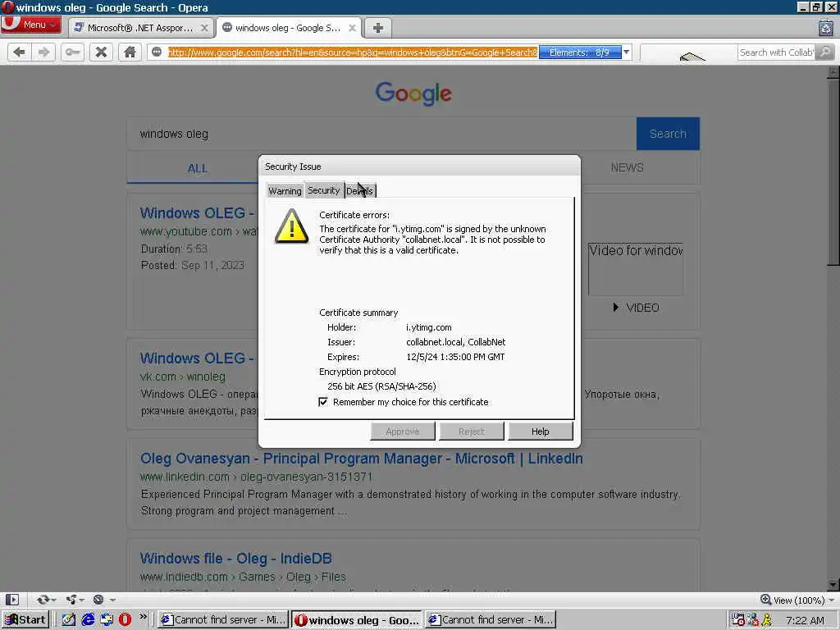The width and height of the screenshot is (840, 630).
Task: Click the URL address field
Action: click(x=353, y=52)
